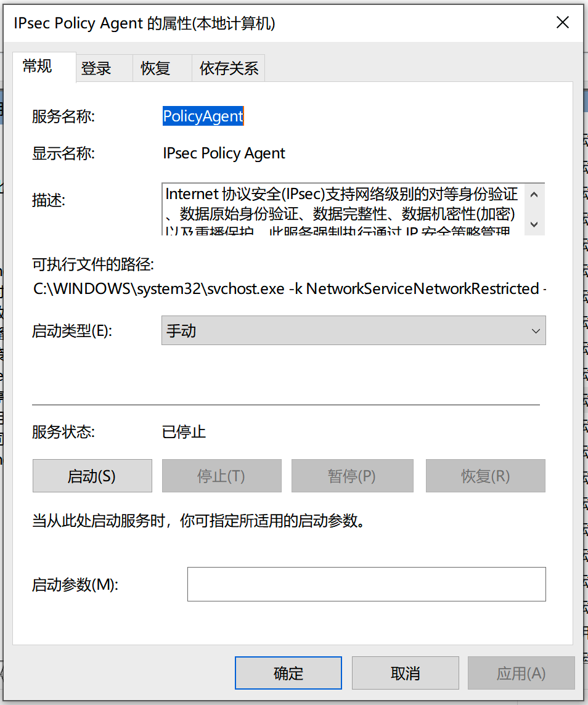Screen dimensions: 588x705
Task: Click the IPsec Policy Agent display name
Action: click(224, 153)
